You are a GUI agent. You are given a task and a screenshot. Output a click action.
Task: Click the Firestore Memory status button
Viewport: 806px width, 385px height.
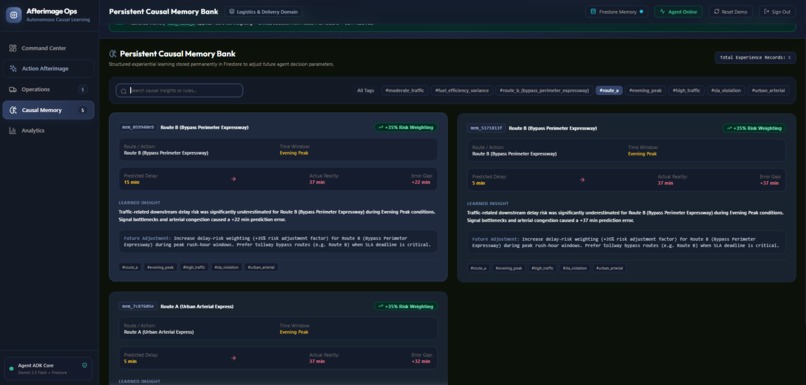coord(617,11)
